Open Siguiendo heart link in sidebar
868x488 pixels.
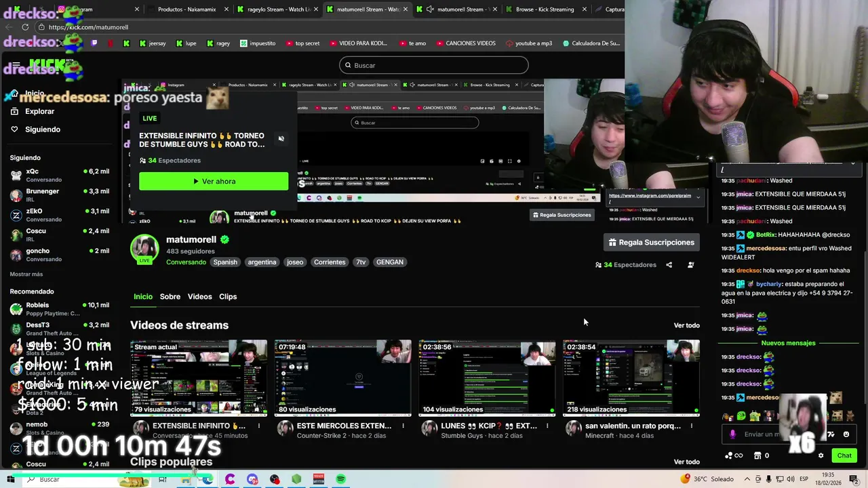(42, 129)
